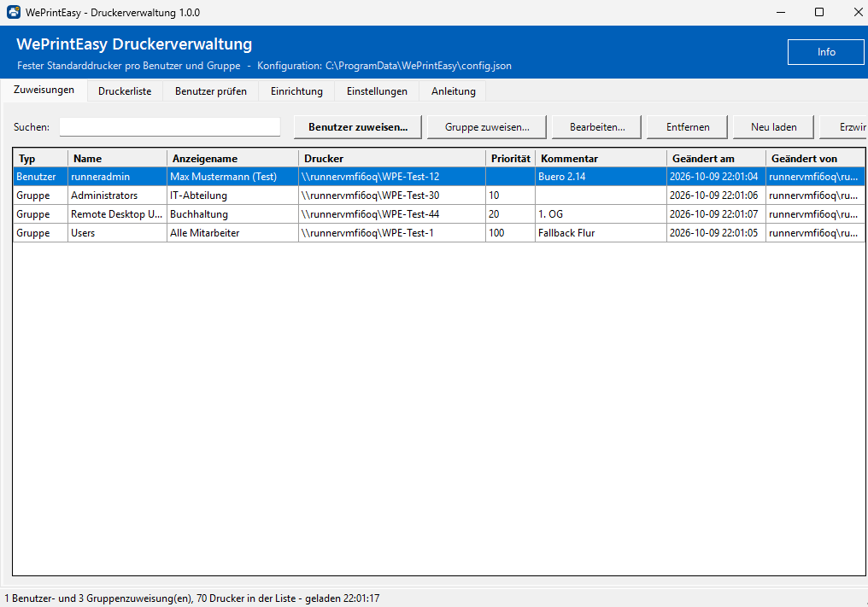Screen dimensions: 868x607
Task: Click the Max Mustermann (Test) cell
Action: click(232, 177)
